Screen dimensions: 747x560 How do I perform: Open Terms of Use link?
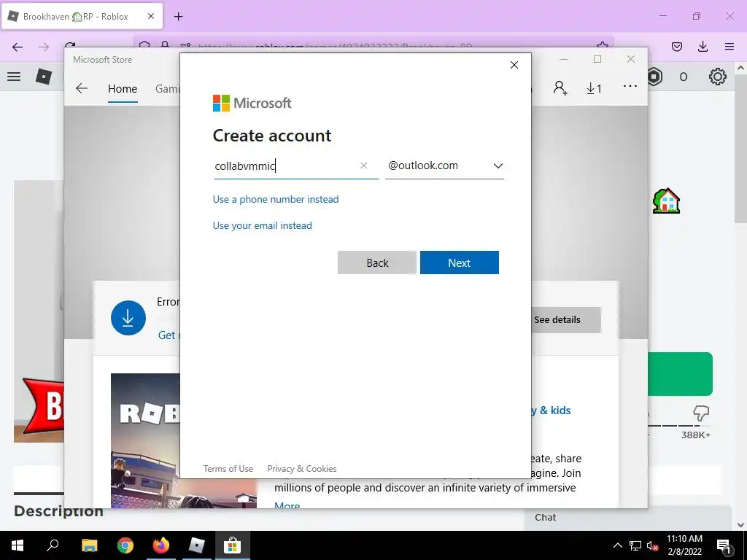pos(228,469)
